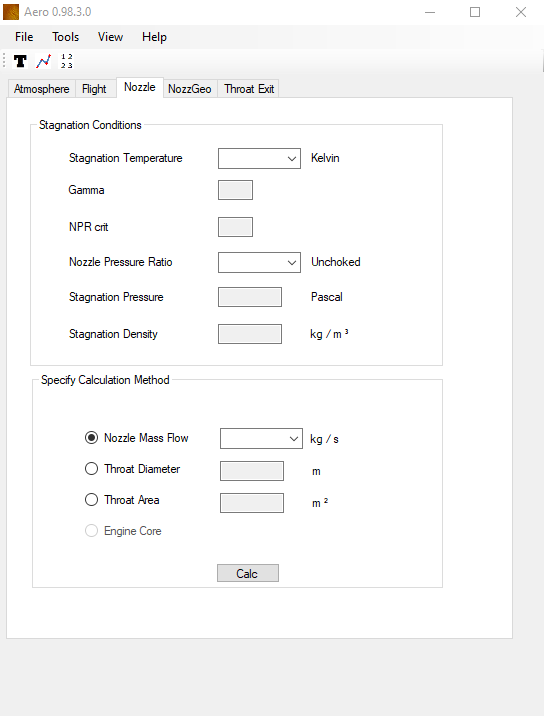Expand the Stagnation Temperature dropdown
This screenshot has width=544, height=716.
click(x=259, y=158)
